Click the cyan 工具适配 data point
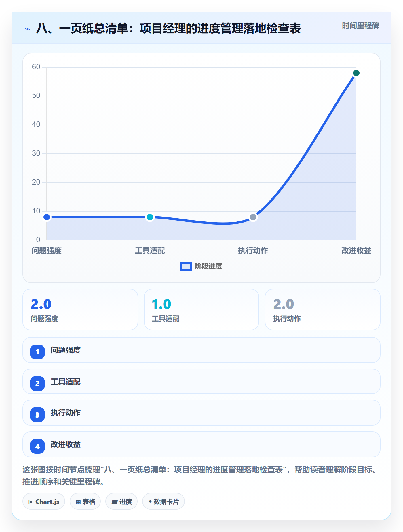 tap(150, 217)
